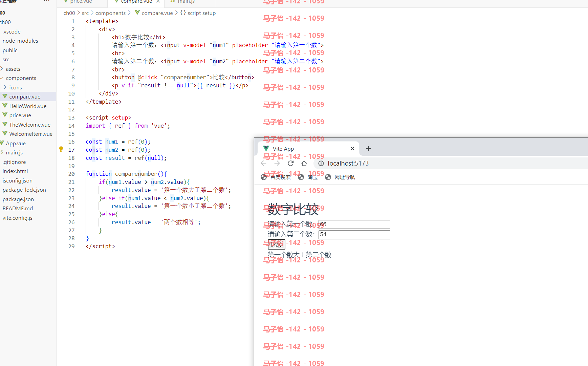Go back in the browser

264,163
